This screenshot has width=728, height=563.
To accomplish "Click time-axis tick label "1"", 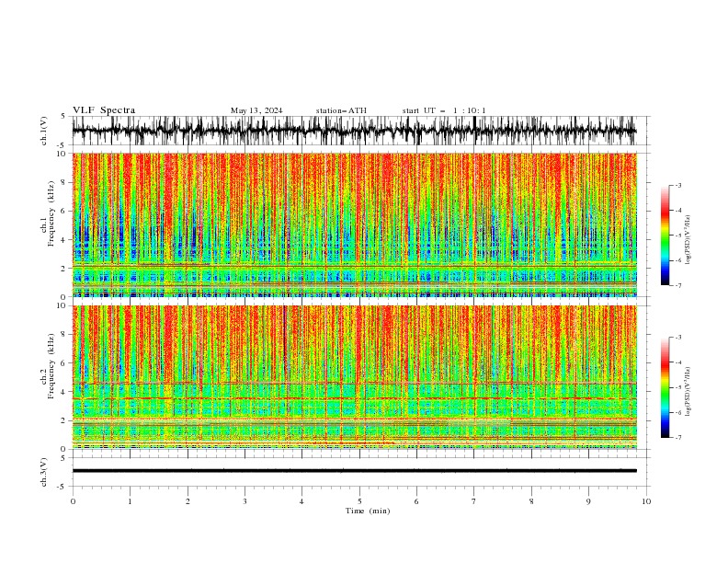I will click(x=130, y=501).
